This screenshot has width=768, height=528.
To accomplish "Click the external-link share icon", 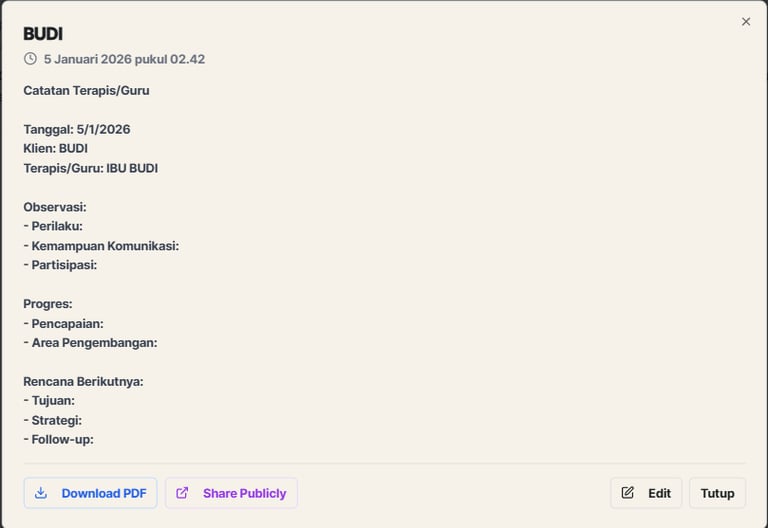I will [182, 493].
